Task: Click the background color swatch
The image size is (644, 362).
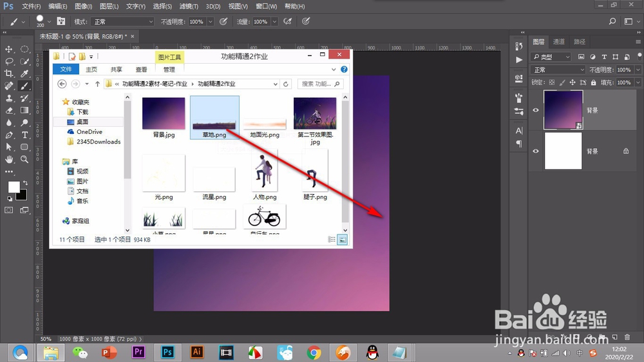Action: pyautogui.click(x=23, y=196)
